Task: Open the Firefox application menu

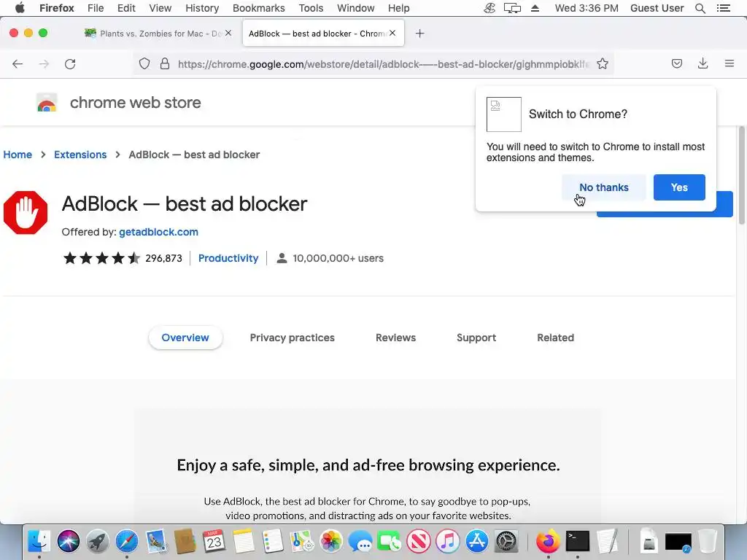Action: click(57, 8)
